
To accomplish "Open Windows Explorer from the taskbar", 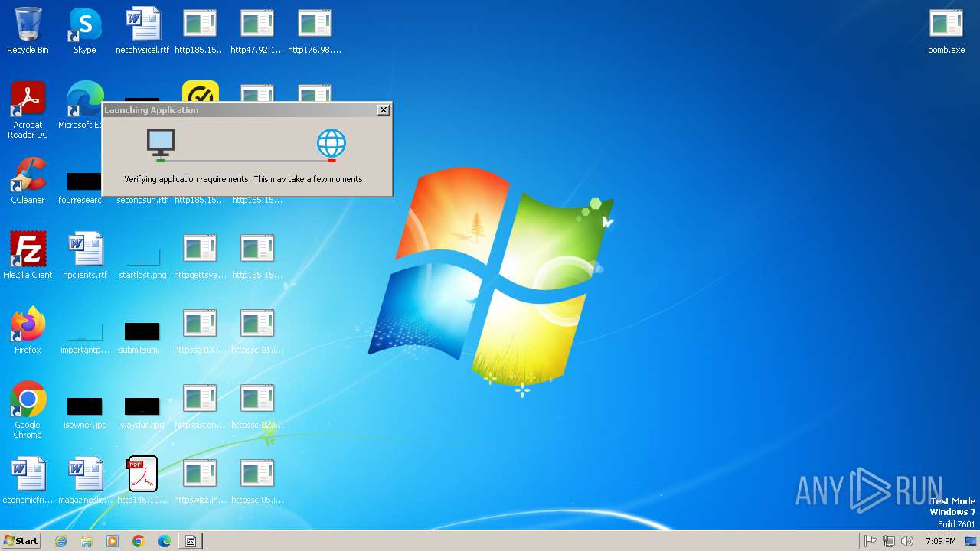I will (87, 541).
